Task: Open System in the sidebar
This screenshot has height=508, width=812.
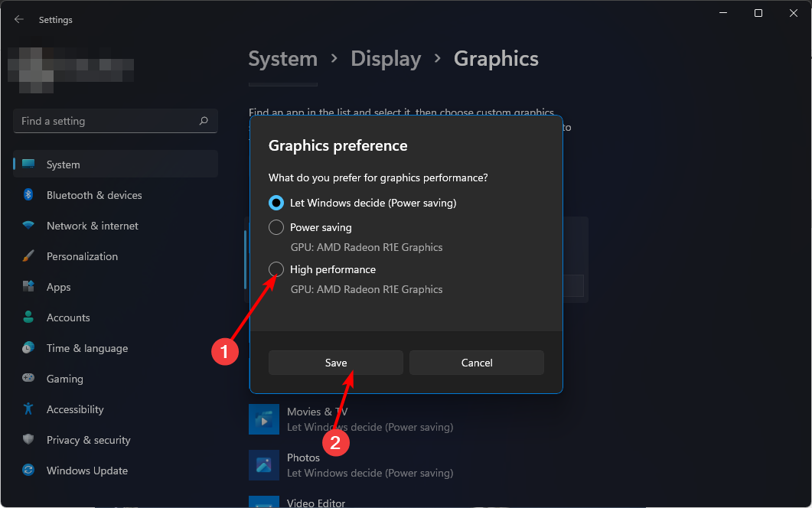Action: (115, 164)
